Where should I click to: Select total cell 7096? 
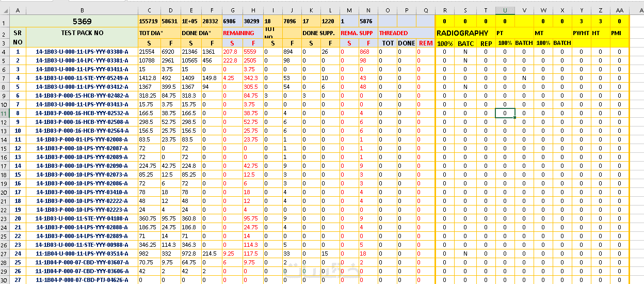click(292, 21)
